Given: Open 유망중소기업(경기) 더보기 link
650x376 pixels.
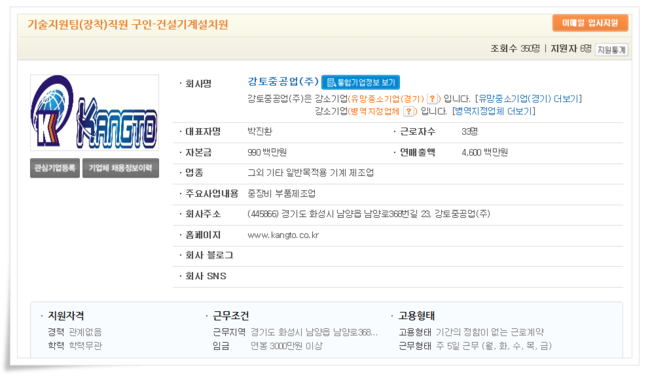Looking at the screenshot, I should point(529,99).
